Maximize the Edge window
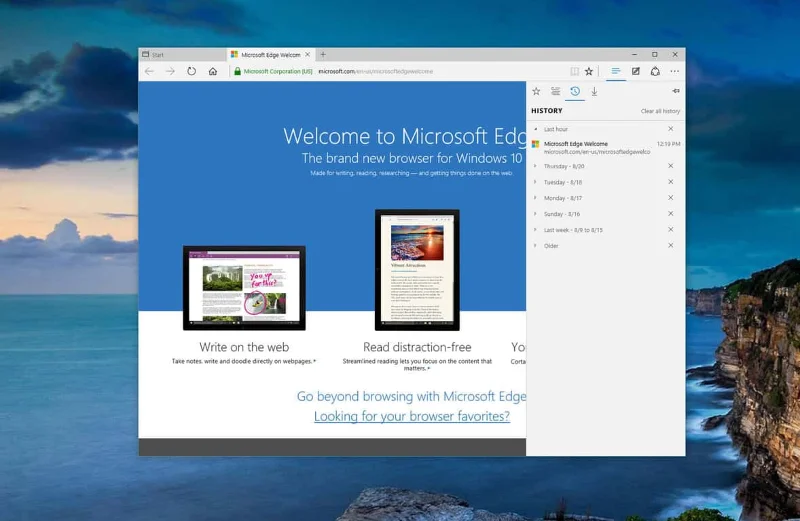The height and width of the screenshot is (521, 800). coord(655,55)
